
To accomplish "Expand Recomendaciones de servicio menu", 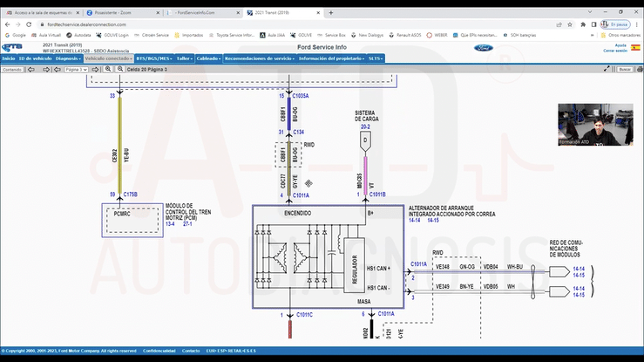I will [260, 58].
